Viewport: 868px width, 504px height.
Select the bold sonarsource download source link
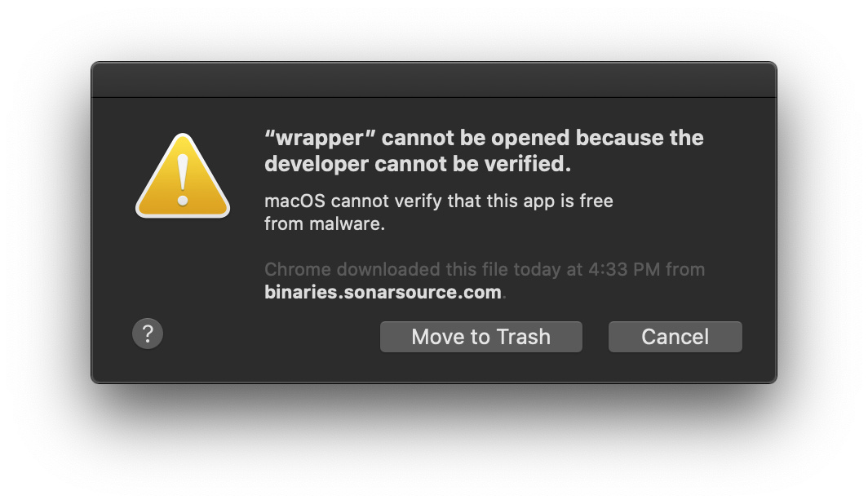(x=382, y=290)
